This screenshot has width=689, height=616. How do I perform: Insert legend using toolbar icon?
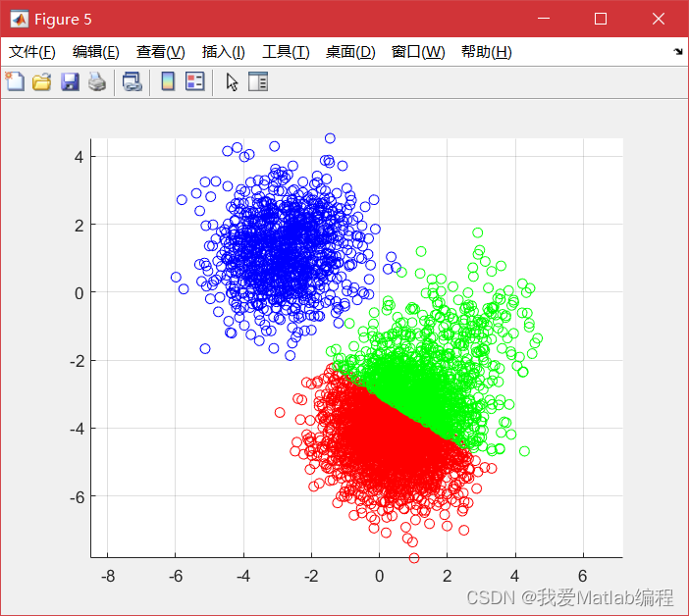(194, 81)
